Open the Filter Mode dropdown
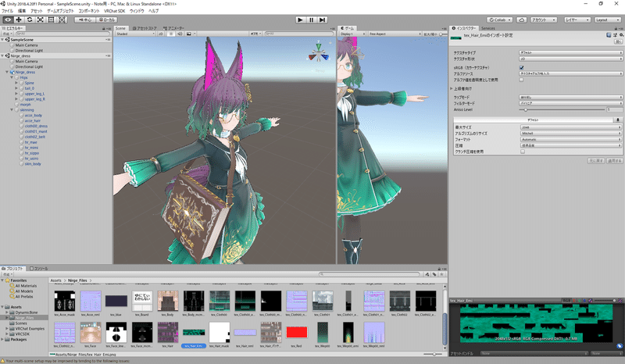The image size is (625, 364). [571, 103]
